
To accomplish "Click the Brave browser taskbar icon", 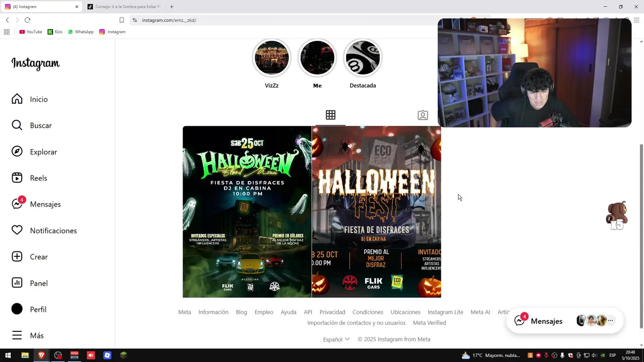I will (41, 355).
